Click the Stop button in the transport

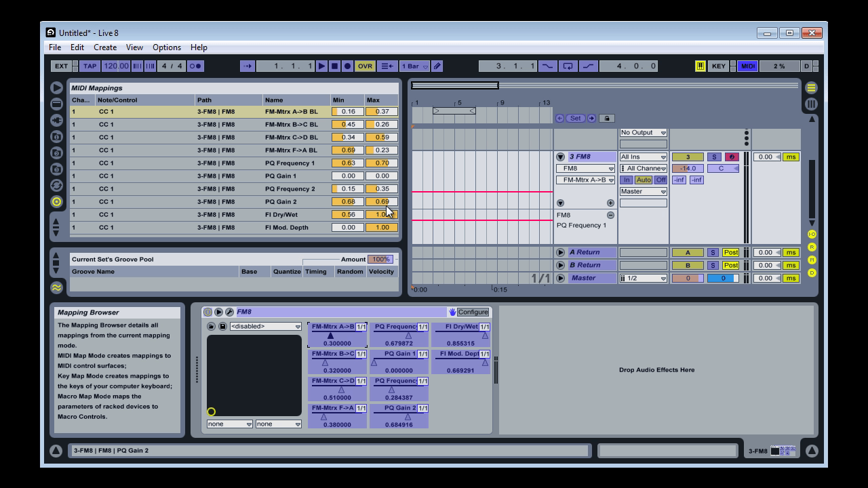tap(334, 66)
